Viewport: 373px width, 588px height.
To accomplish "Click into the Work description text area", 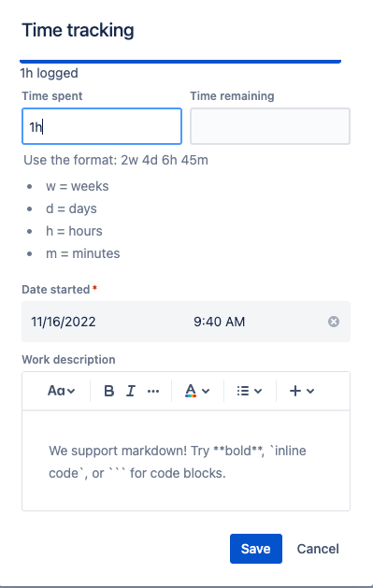I will 186,461.
